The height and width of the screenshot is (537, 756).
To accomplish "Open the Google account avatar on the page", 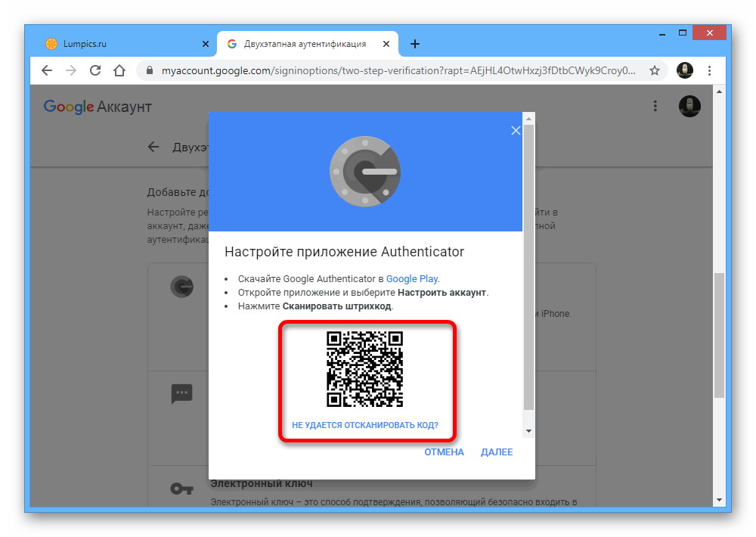I will [689, 107].
